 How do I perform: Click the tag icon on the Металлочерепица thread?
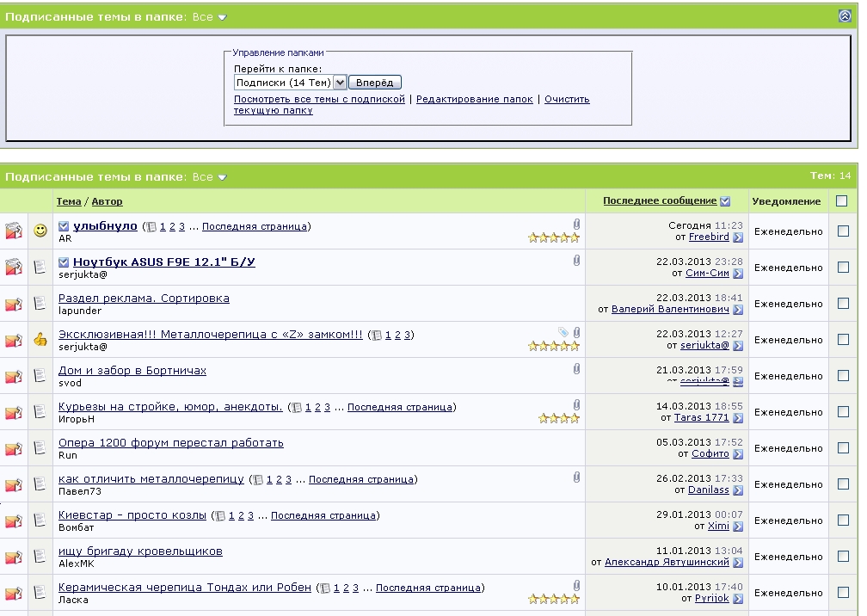563,332
